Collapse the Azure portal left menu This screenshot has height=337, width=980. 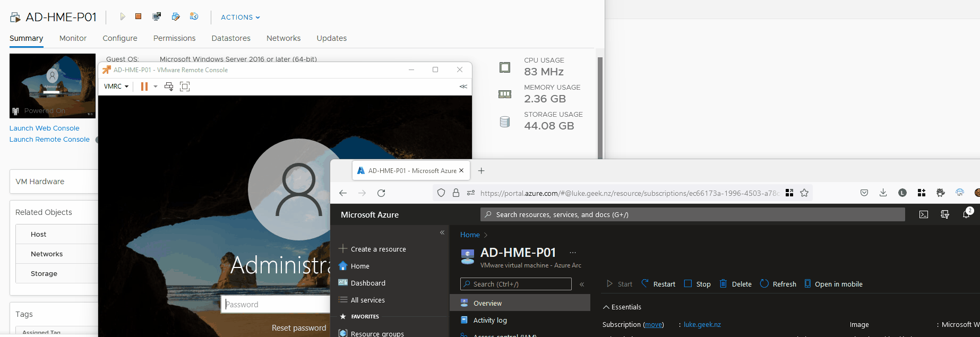click(x=442, y=232)
